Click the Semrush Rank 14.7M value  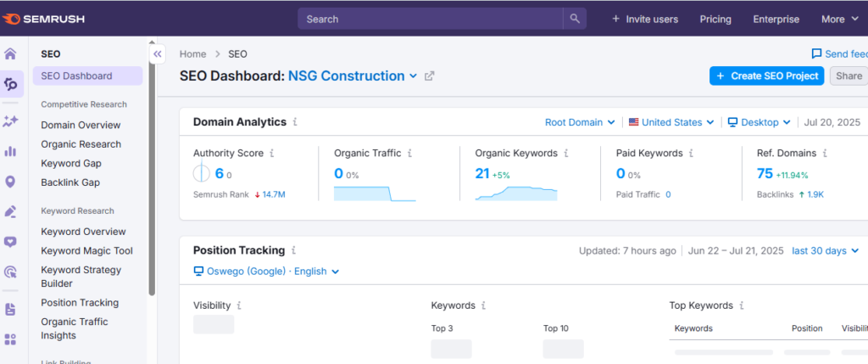pyautogui.click(x=274, y=194)
